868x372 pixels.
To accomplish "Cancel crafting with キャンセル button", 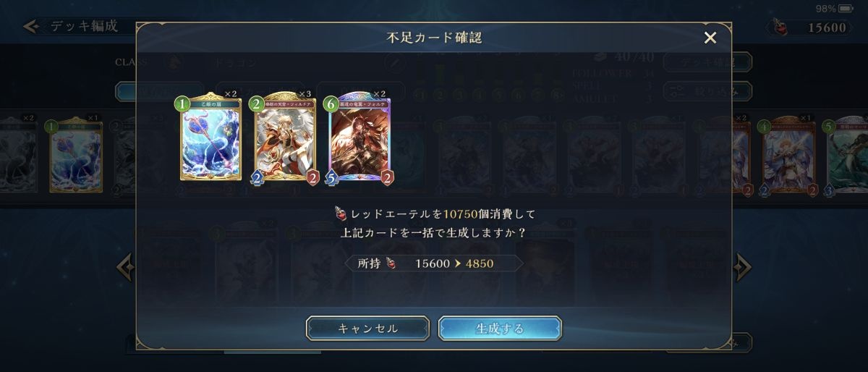I will (367, 328).
